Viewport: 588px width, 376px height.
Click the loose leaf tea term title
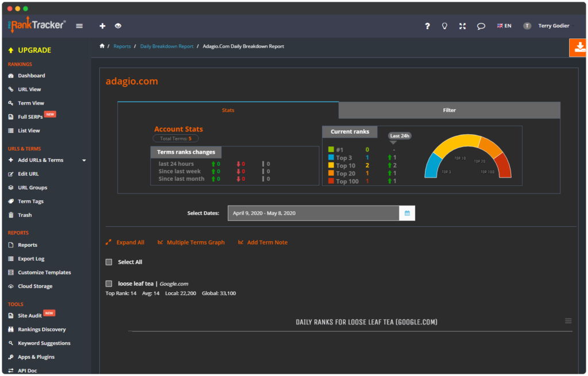click(x=136, y=284)
